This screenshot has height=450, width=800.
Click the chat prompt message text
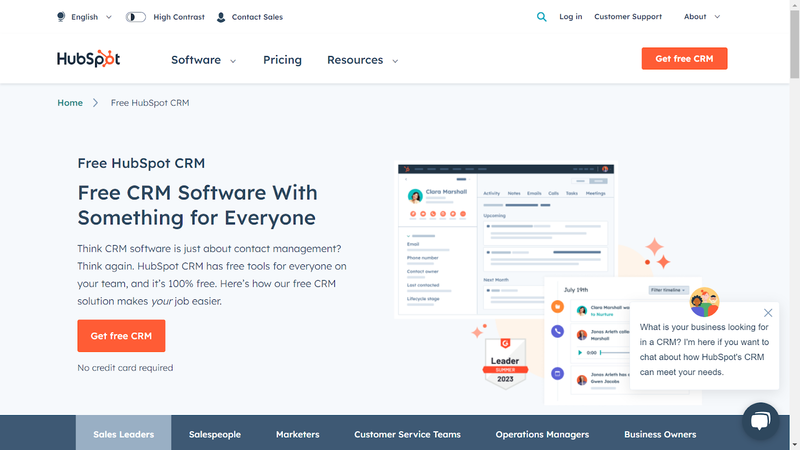click(x=704, y=349)
